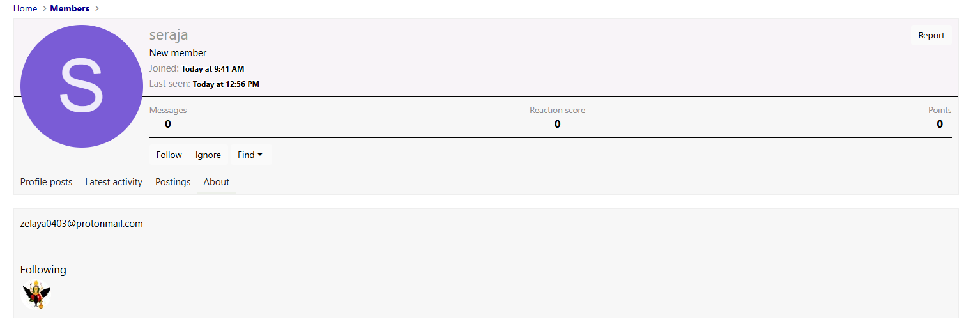This screenshot has height=329, width=980.
Task: Ignore this member using Ignore button
Action: (208, 155)
